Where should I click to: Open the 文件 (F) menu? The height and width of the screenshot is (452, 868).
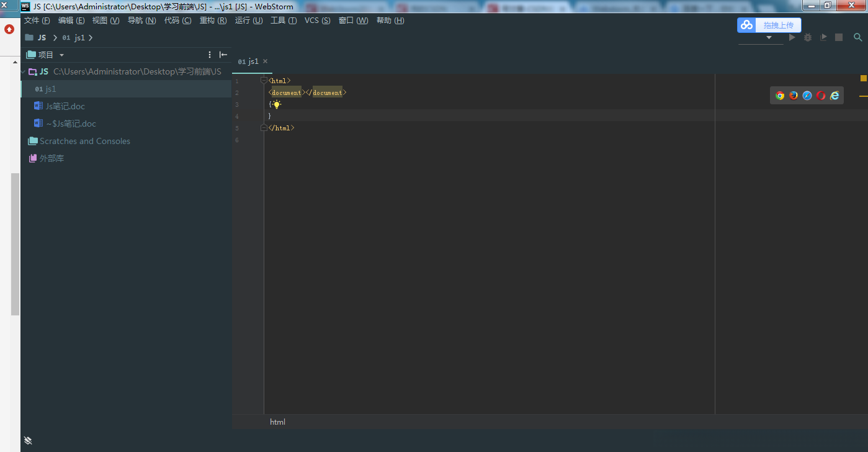pyautogui.click(x=37, y=20)
